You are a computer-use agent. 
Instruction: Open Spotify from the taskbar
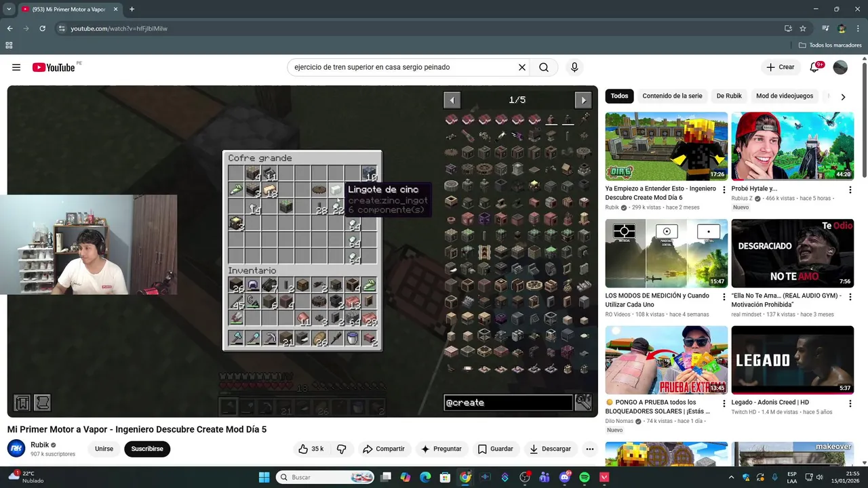pos(585,477)
